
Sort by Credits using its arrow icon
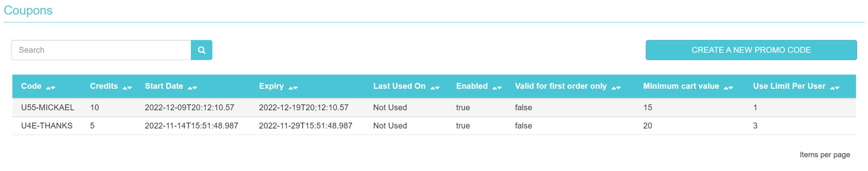coord(127,88)
